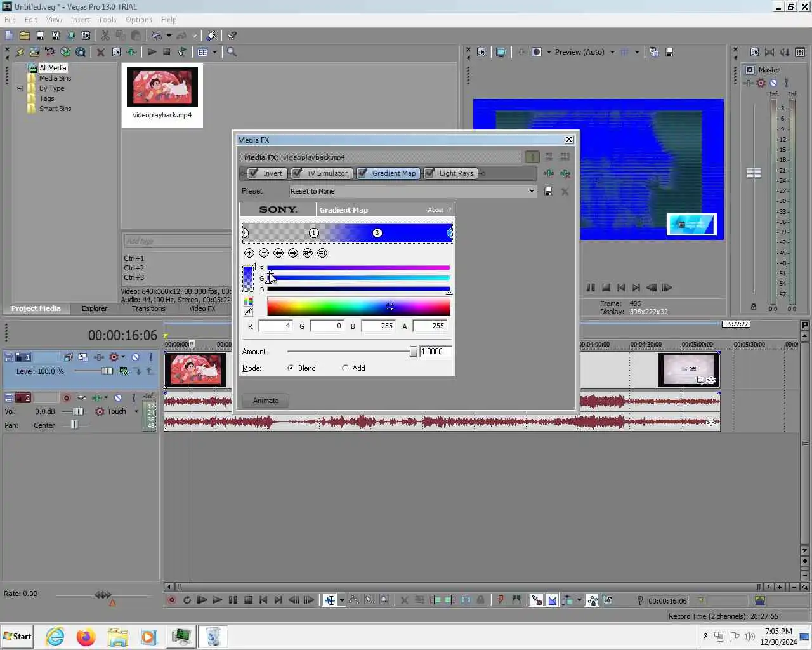Screen dimensions: 812x650
Task: Click the Pause button in preview window
Action: point(591,288)
